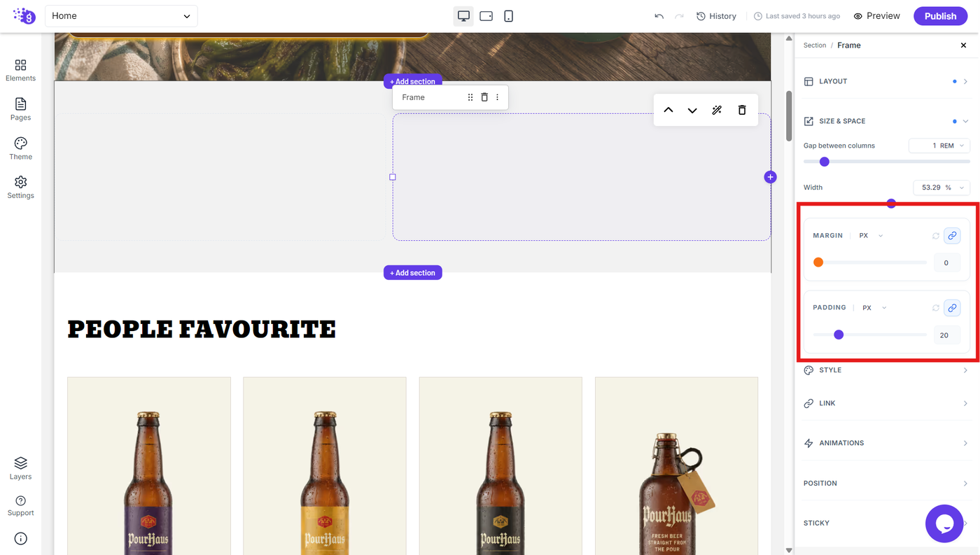Open the Theme palette settings

pos(20,148)
